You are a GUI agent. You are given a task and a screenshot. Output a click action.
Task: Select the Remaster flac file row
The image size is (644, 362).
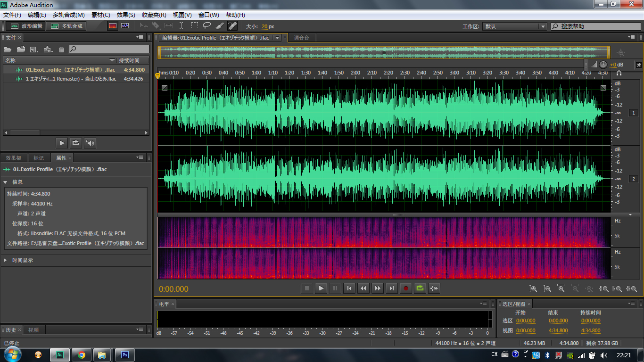pos(76,79)
